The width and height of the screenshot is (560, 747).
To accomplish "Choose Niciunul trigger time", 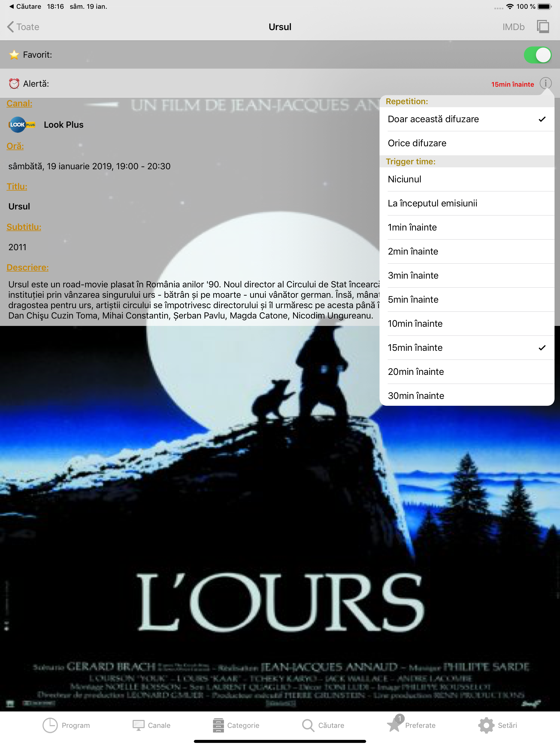I will 466,179.
